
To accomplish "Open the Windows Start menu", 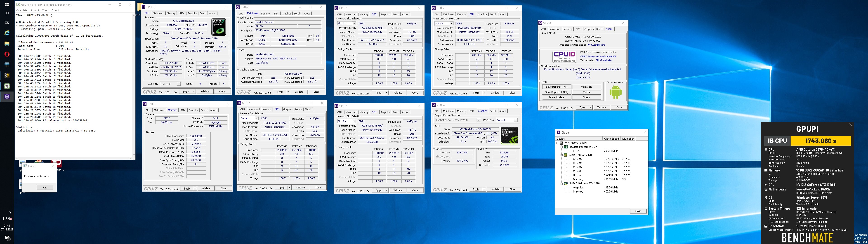I will [x=7, y=5].
